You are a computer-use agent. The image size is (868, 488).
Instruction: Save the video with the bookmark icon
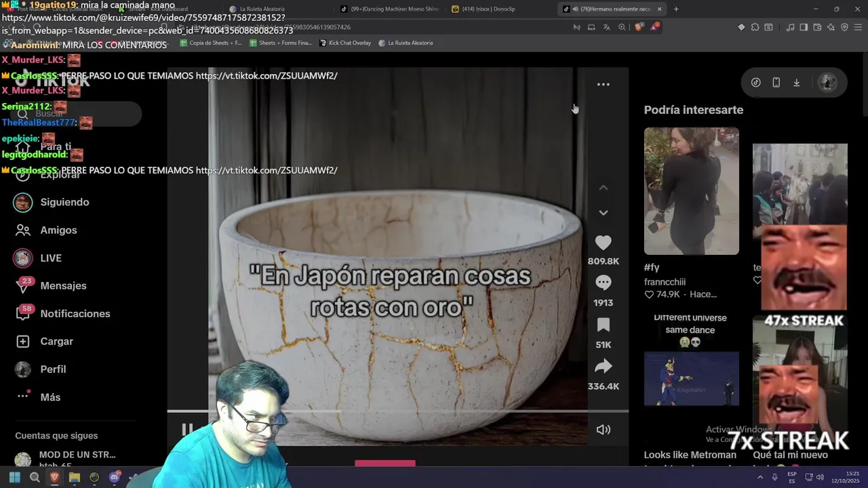point(603,325)
